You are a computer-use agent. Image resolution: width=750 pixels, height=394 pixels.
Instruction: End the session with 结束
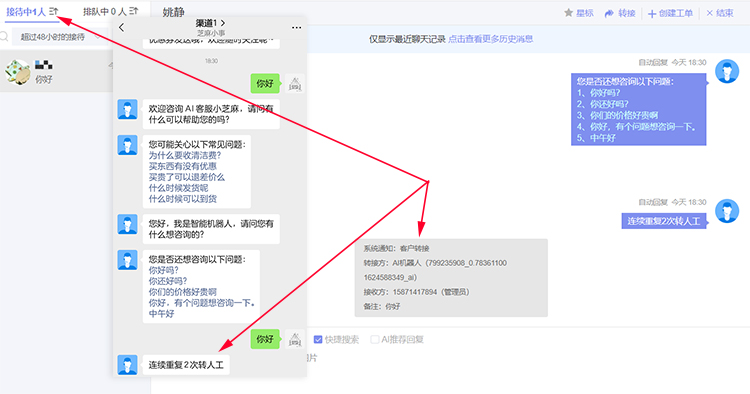tap(720, 13)
